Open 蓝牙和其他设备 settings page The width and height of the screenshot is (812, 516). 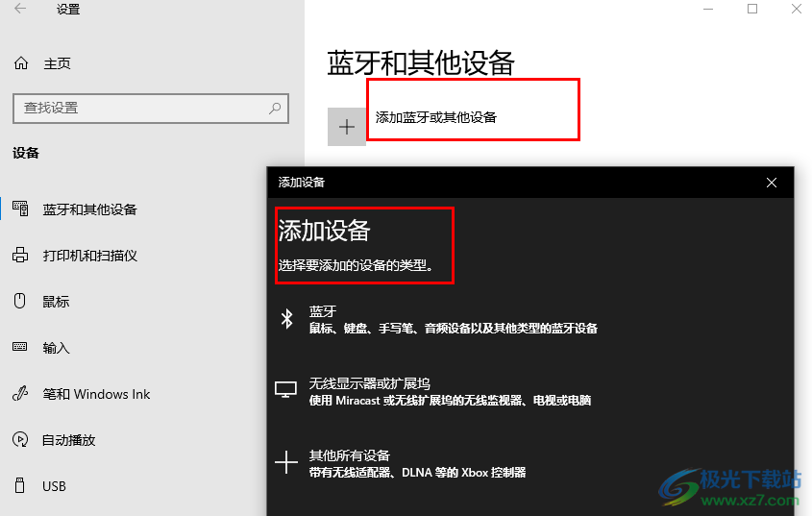89,209
